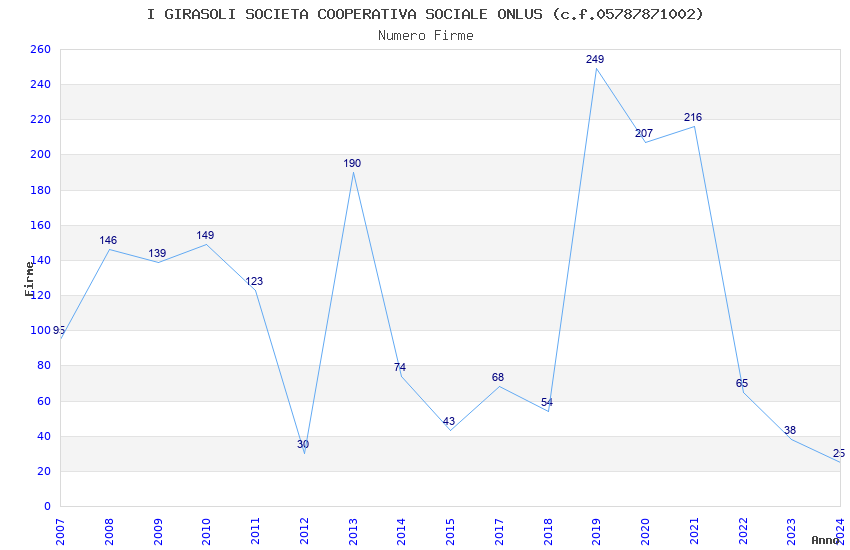Click the data label 249 for 2019
This screenshot has width=850, height=550.
pyautogui.click(x=595, y=59)
